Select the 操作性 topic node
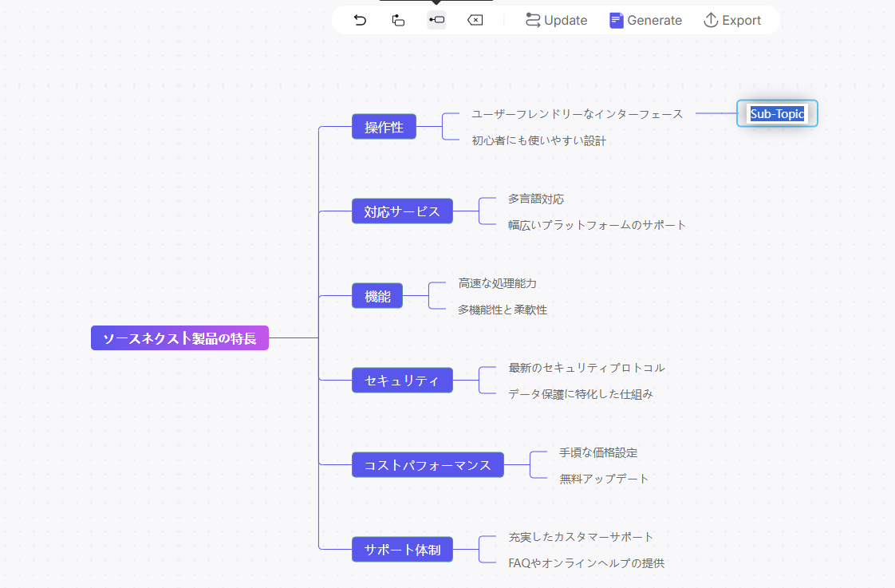This screenshot has width=895, height=588. click(384, 126)
